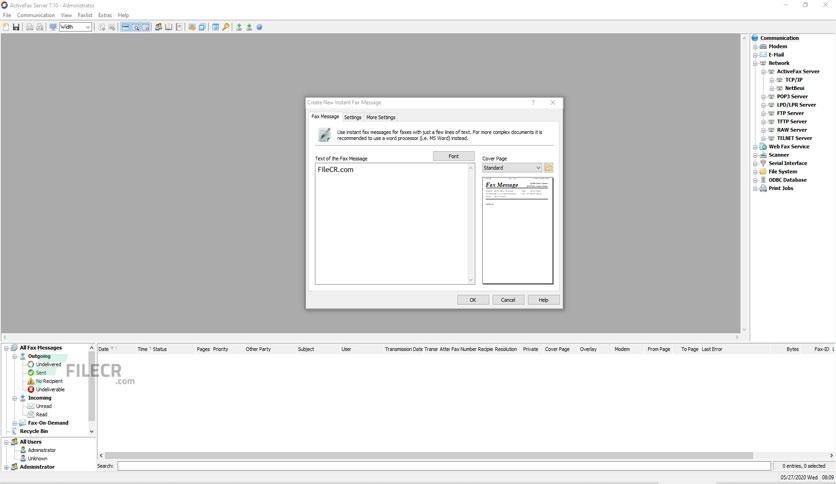Click OK in the fax message dialog
The width and height of the screenshot is (836, 484).
473,300
